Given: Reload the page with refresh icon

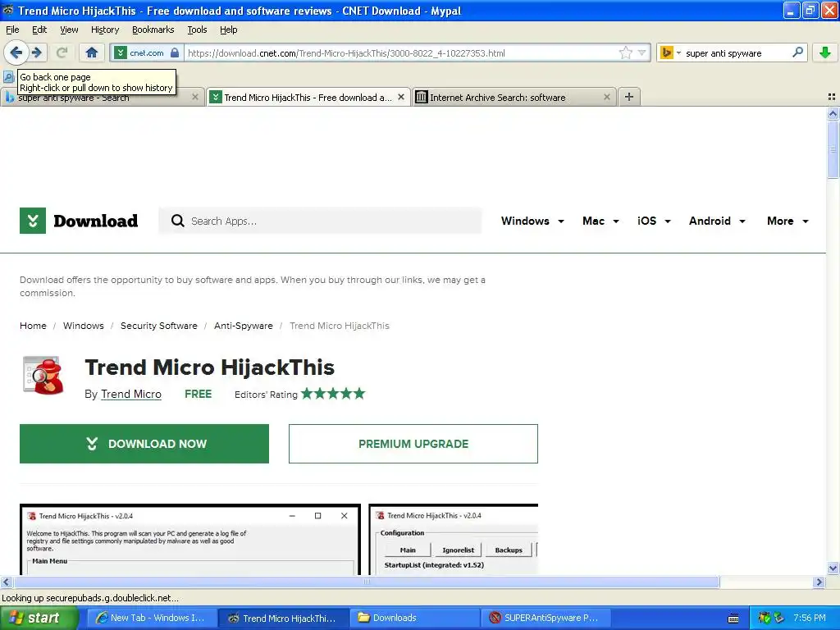Looking at the screenshot, I should [62, 52].
